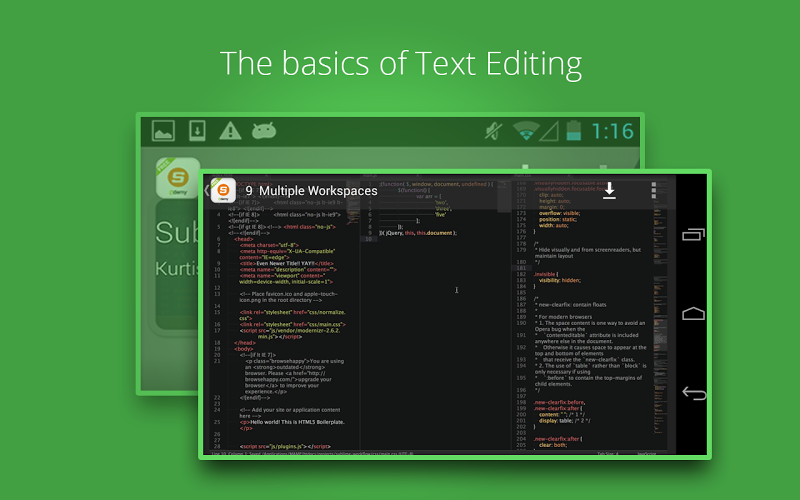800x500 pixels.
Task: Tap the Udemy app icon beside the lecture title
Action: click(223, 191)
